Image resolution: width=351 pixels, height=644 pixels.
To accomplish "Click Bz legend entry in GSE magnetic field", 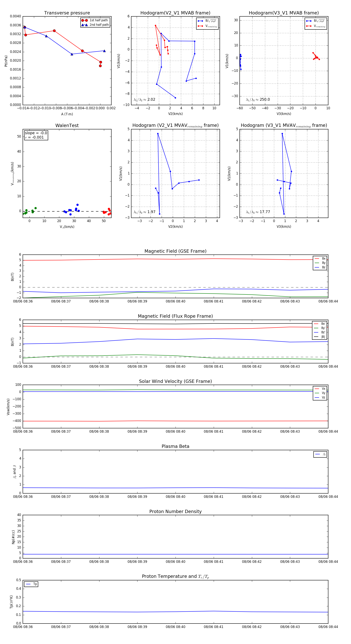I will pyautogui.click(x=320, y=267).
